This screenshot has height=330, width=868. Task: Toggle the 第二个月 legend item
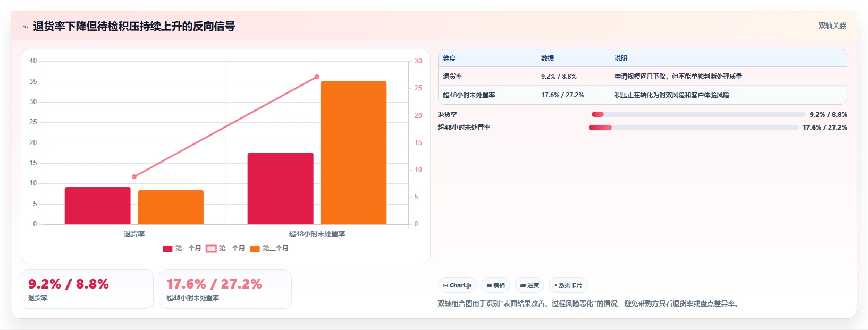coord(225,248)
